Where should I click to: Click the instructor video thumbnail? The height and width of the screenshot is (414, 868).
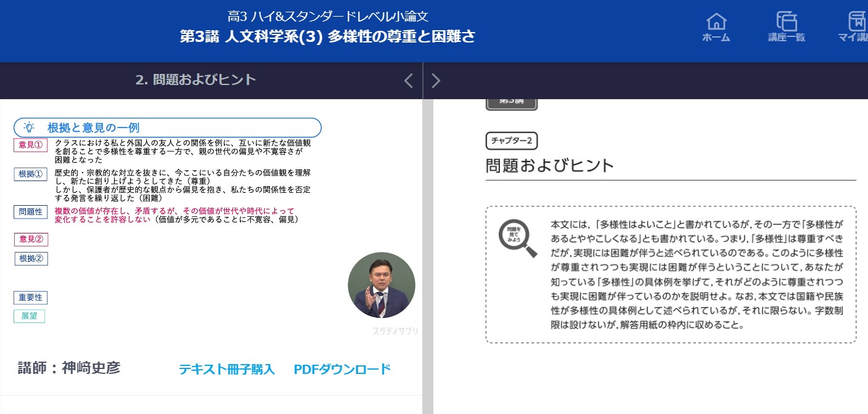382,285
